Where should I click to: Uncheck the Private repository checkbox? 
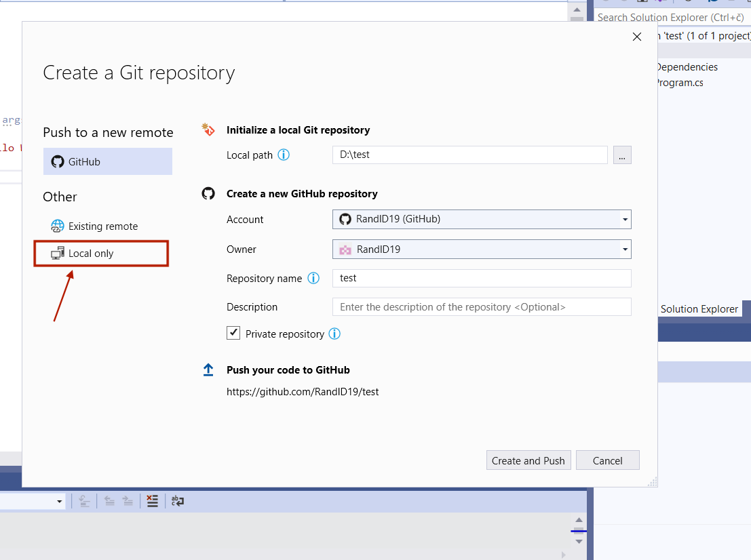233,333
